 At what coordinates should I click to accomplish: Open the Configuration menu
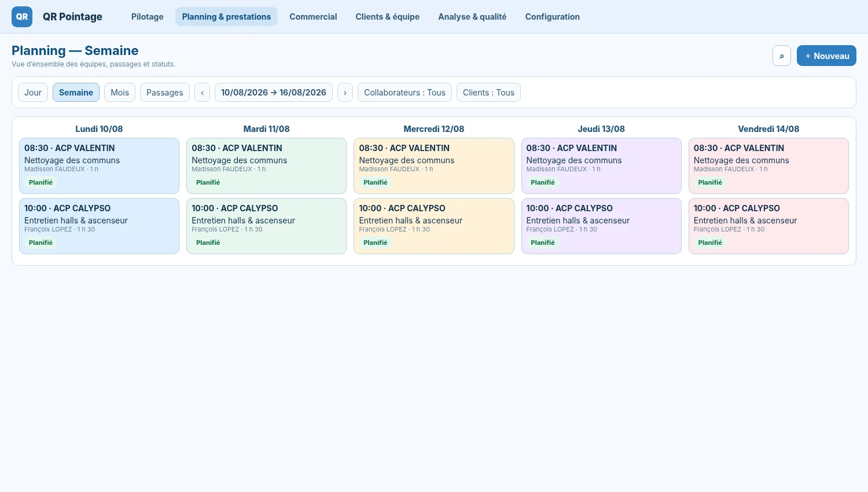coord(553,17)
